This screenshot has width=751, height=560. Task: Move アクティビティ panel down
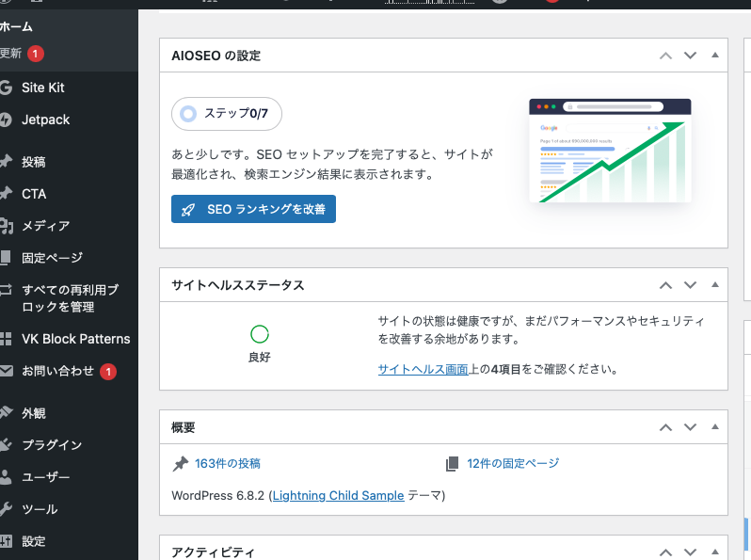click(x=690, y=552)
